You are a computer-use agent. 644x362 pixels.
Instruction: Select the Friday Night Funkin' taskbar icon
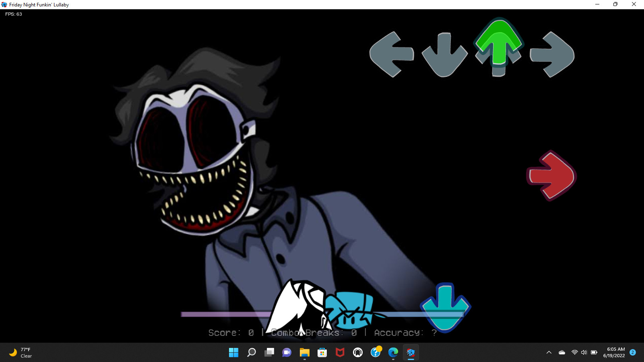coord(411,353)
